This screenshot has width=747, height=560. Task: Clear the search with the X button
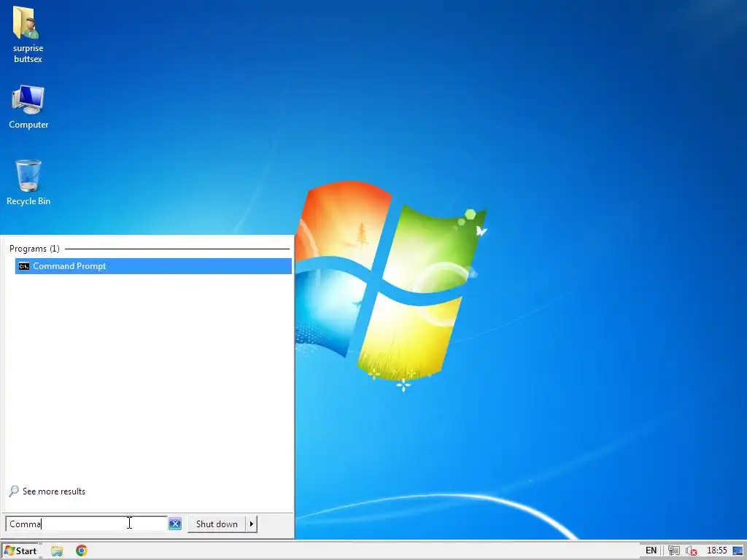(x=175, y=524)
